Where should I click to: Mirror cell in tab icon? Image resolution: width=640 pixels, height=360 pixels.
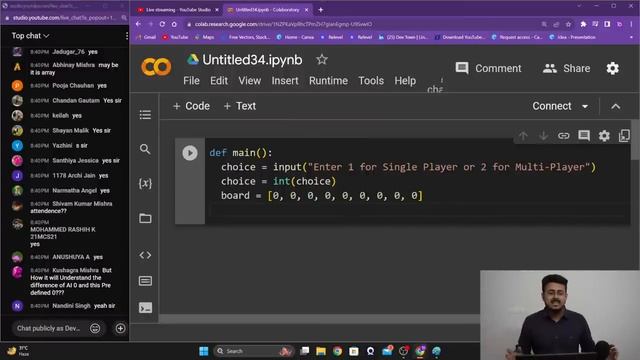point(624,136)
